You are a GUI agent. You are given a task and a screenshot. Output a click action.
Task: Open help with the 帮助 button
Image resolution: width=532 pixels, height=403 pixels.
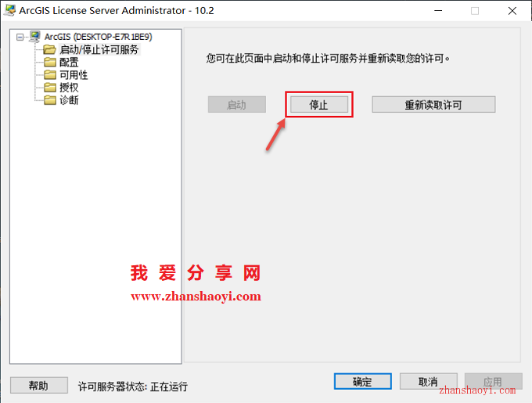pos(38,385)
